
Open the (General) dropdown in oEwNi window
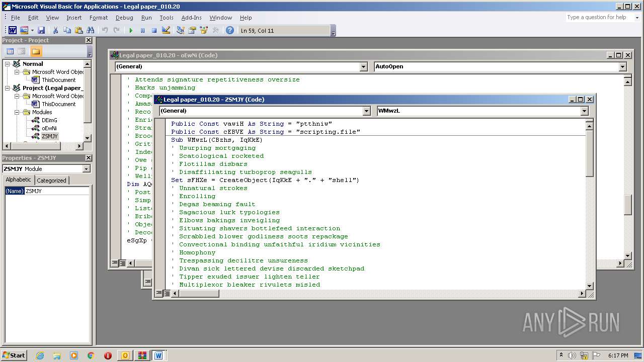[364, 66]
